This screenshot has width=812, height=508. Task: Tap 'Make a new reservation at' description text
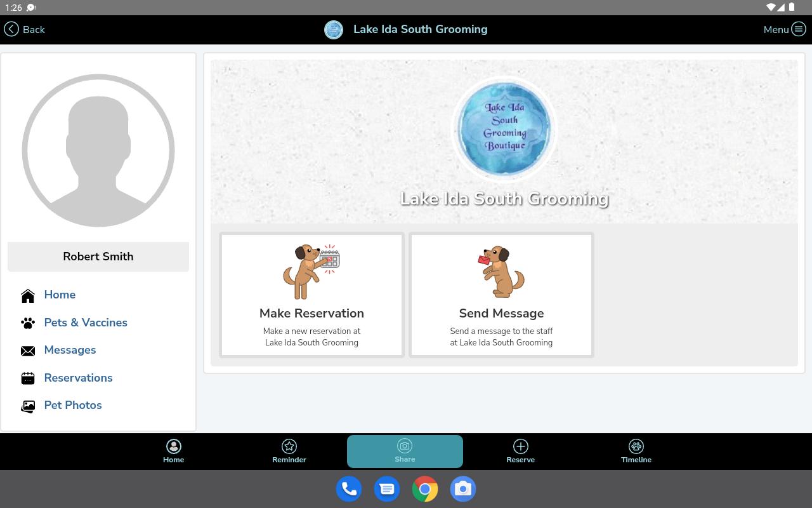click(311, 331)
